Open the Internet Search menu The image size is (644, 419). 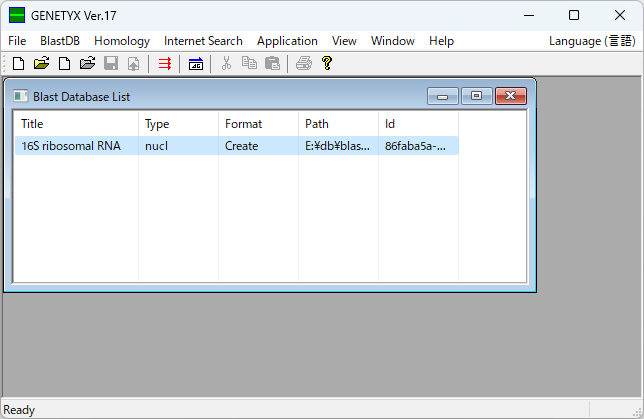click(x=203, y=41)
